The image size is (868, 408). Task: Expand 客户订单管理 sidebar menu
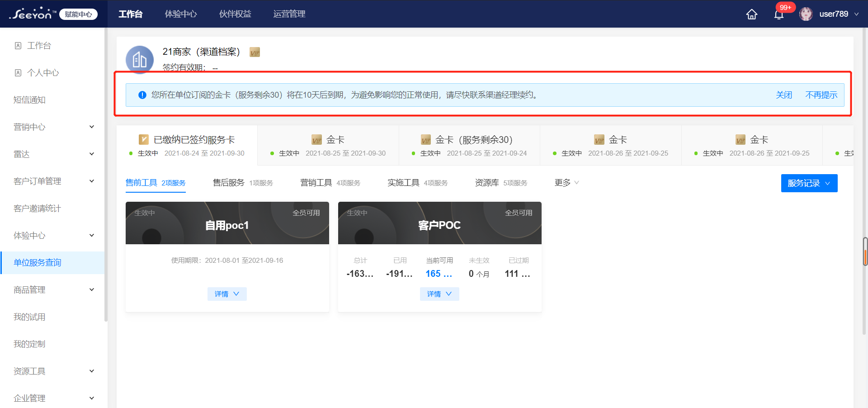[92, 181]
